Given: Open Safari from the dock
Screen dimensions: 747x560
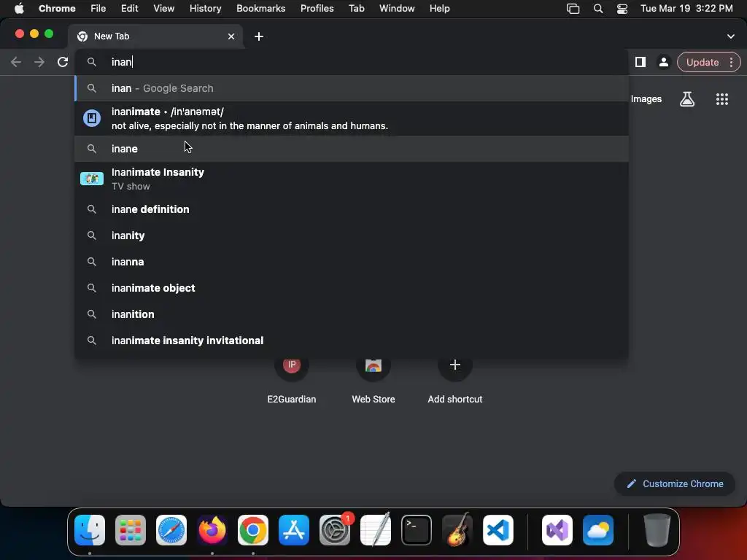Looking at the screenshot, I should 171,530.
